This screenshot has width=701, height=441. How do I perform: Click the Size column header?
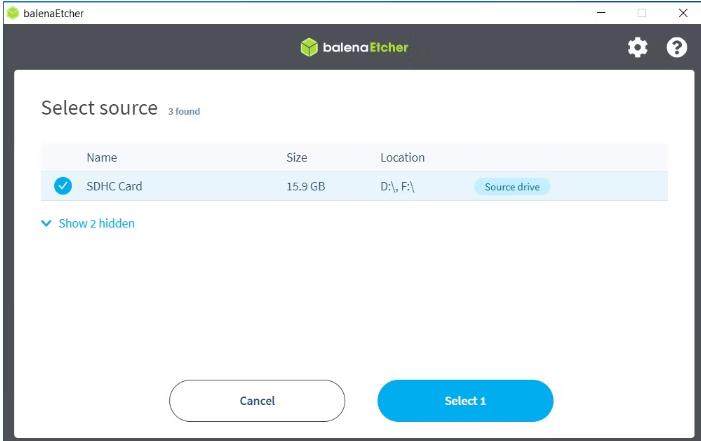[297, 157]
